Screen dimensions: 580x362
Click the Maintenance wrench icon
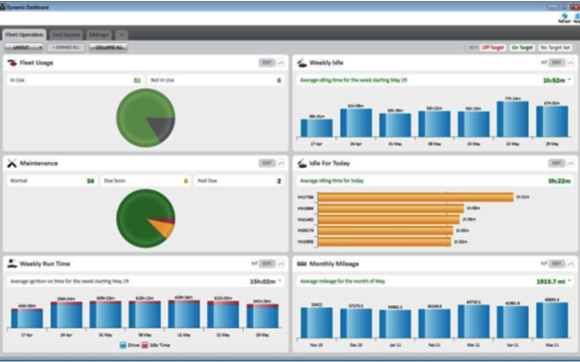pos(12,163)
